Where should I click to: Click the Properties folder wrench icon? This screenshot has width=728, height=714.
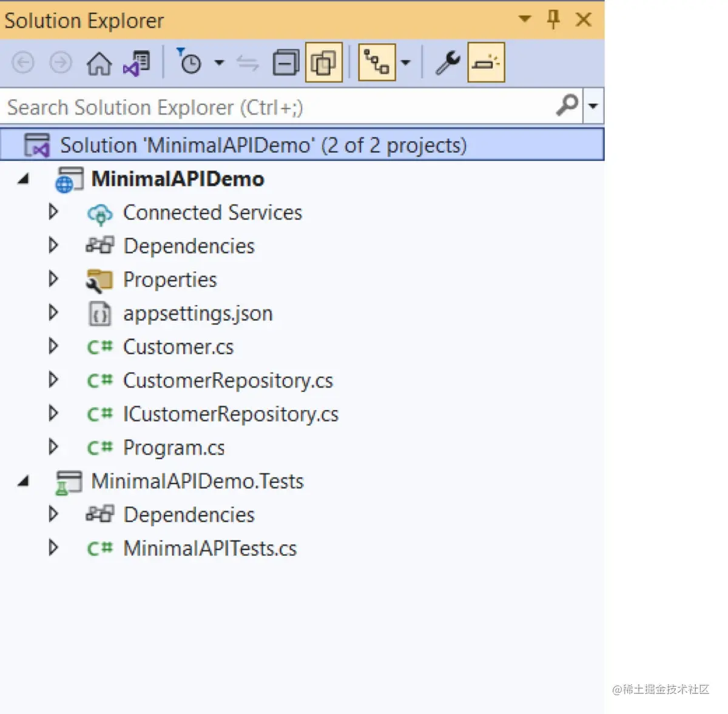pos(99,280)
